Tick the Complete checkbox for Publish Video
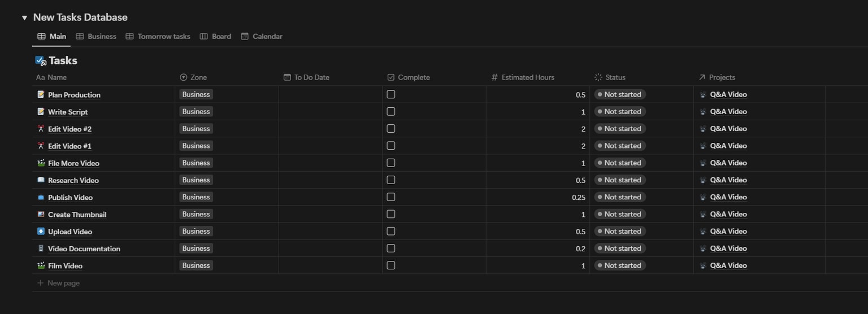 pos(391,197)
